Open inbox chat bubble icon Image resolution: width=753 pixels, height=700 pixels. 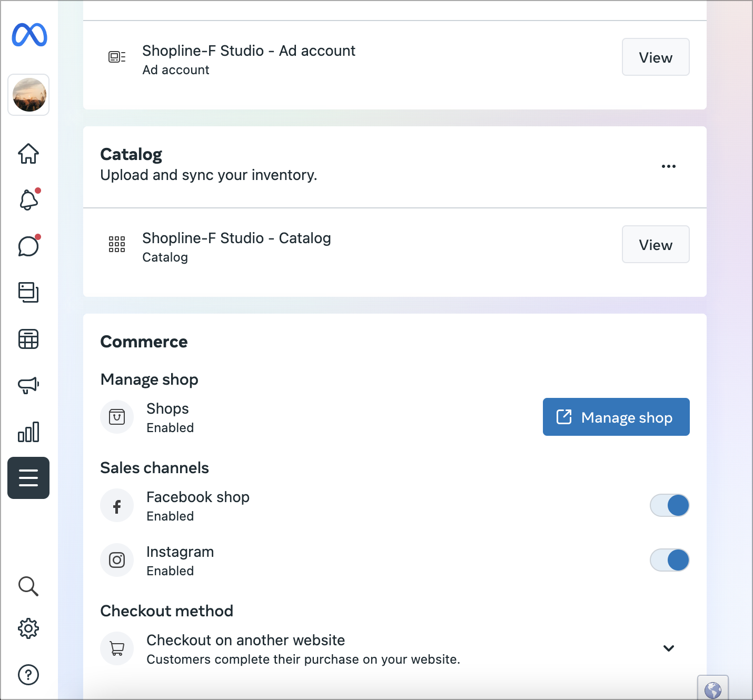point(28,246)
